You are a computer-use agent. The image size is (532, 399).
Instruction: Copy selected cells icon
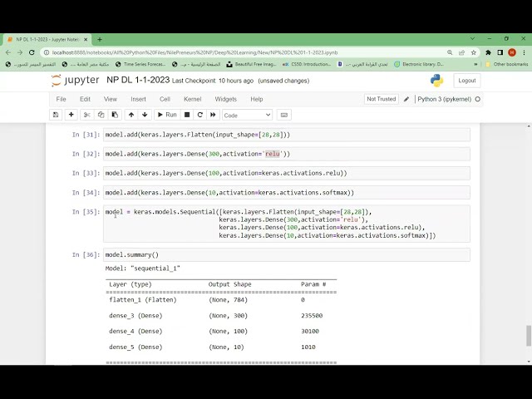click(x=101, y=115)
